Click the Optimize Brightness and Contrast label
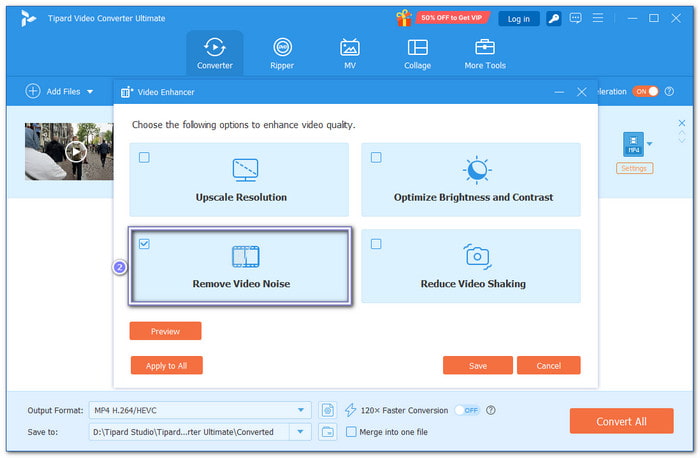This screenshot has width=700, height=458. coord(473,197)
